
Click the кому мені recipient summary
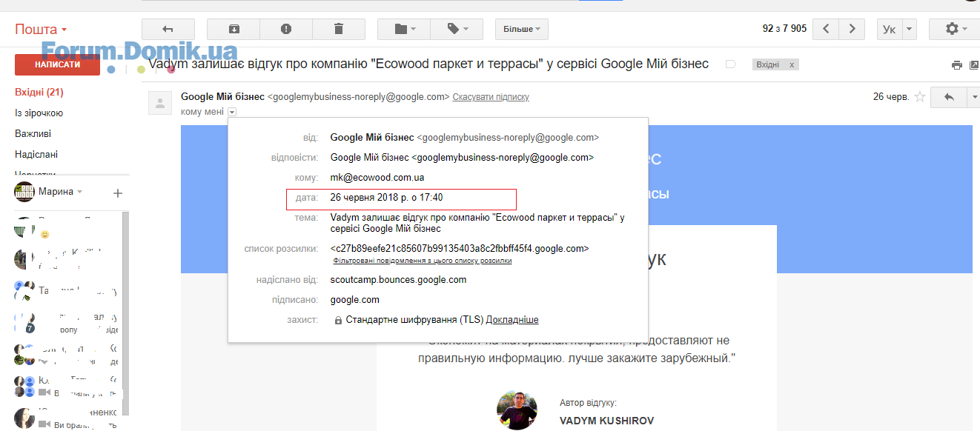coord(202,112)
